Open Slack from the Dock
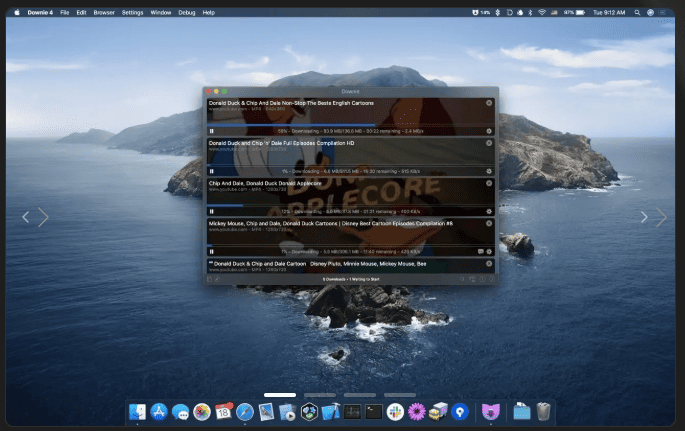 395,412
